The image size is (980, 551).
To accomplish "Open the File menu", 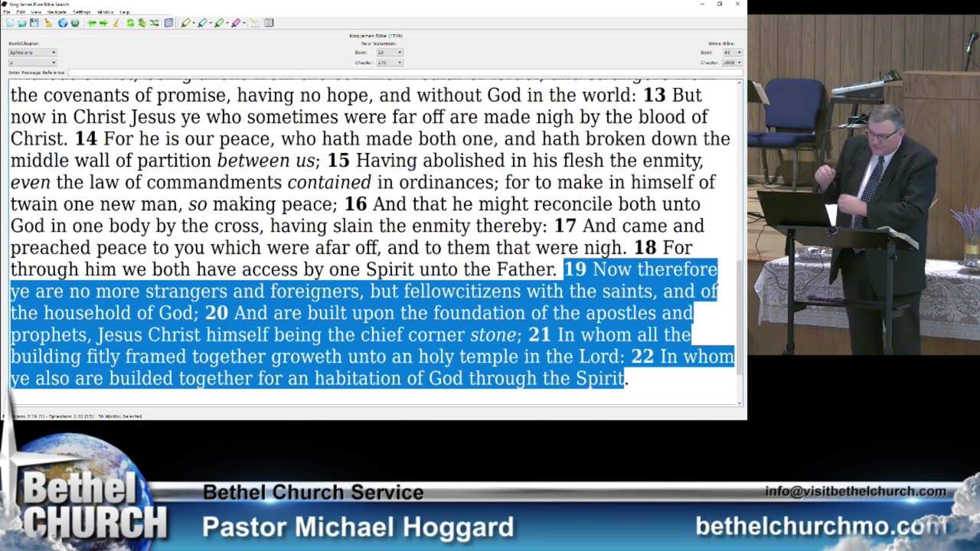I will (7, 12).
